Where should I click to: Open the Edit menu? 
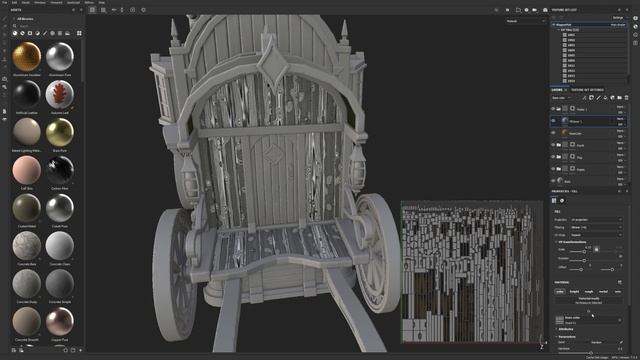pos(14,2)
